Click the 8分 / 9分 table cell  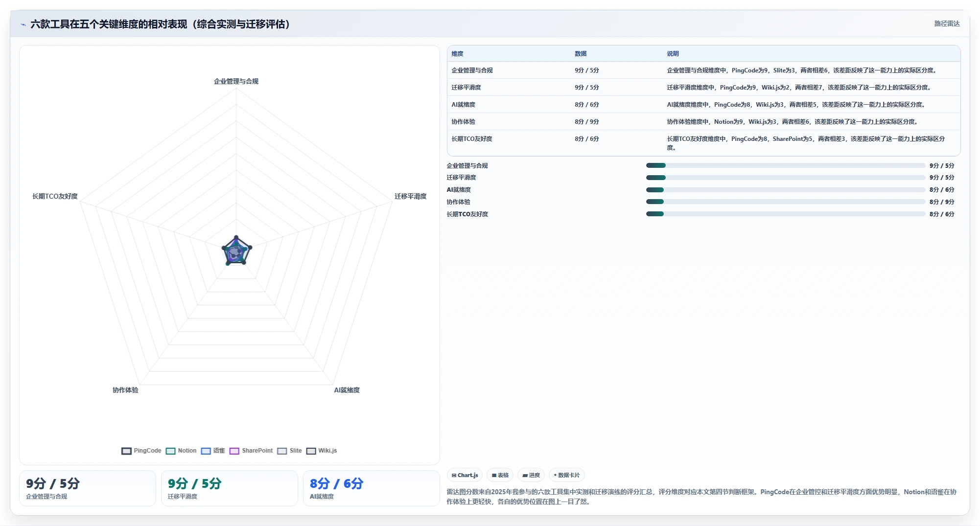tap(586, 122)
